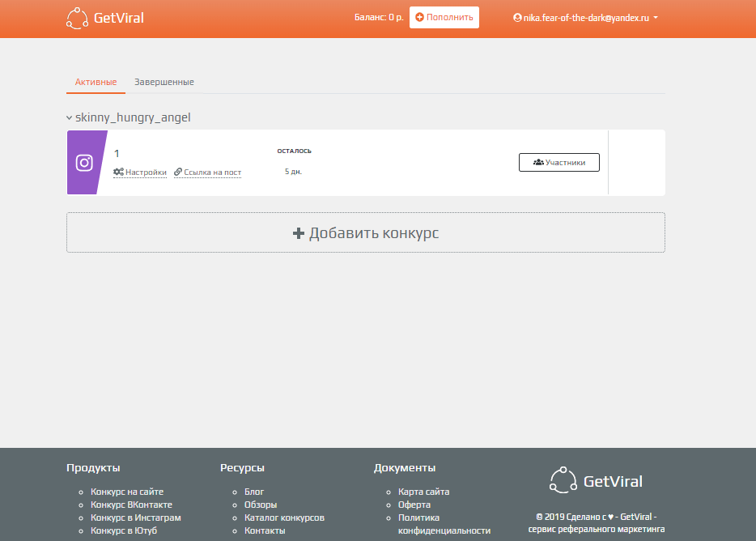Go to Блог in footer resources

coord(254,492)
